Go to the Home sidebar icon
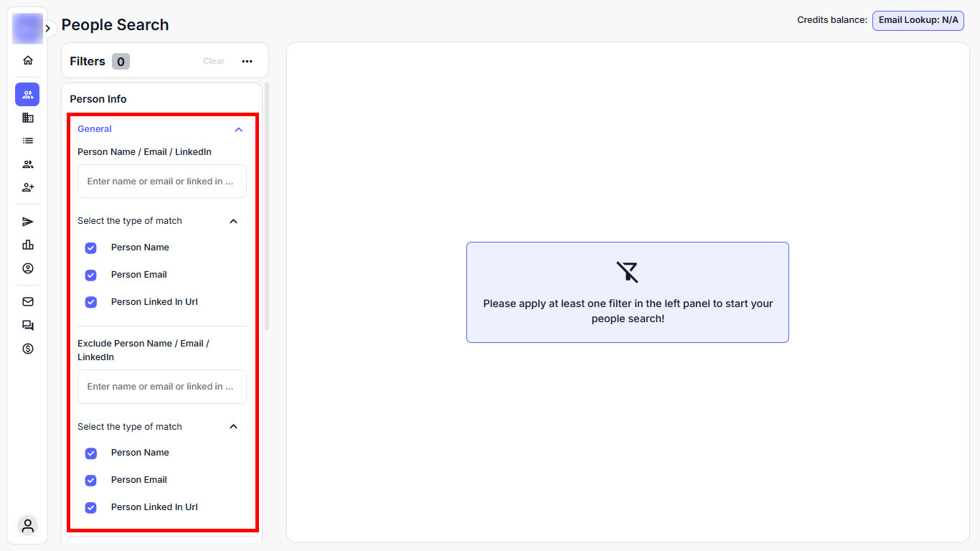 [x=28, y=60]
